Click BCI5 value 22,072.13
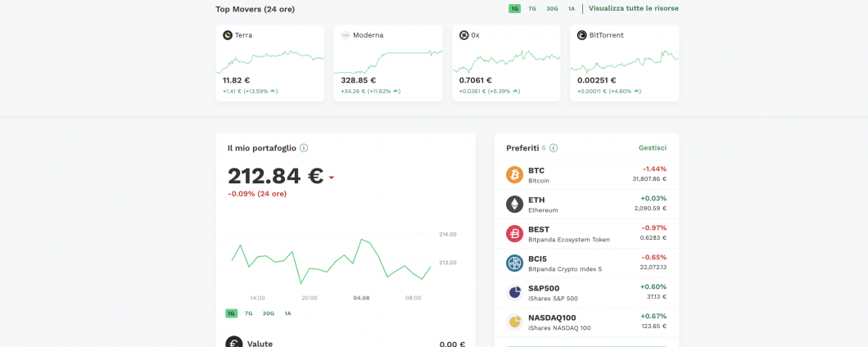 (x=653, y=268)
